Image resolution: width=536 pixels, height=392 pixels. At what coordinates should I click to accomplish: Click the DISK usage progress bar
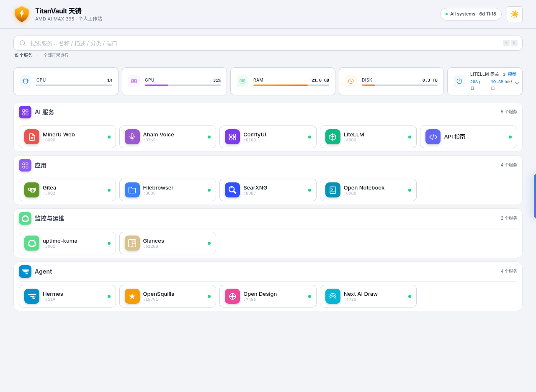click(399, 85)
